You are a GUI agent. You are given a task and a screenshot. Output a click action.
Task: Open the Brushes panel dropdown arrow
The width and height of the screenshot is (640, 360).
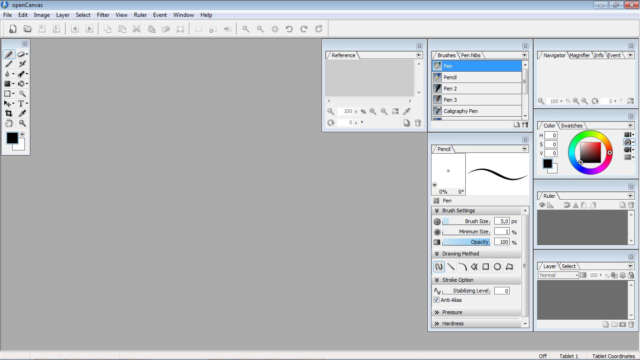(524, 55)
